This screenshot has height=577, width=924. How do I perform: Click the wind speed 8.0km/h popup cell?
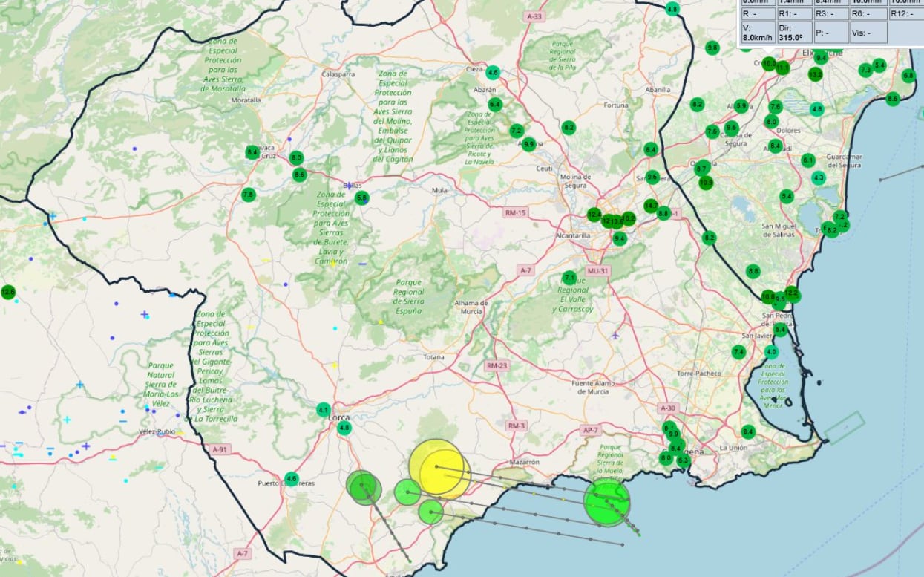757,32
